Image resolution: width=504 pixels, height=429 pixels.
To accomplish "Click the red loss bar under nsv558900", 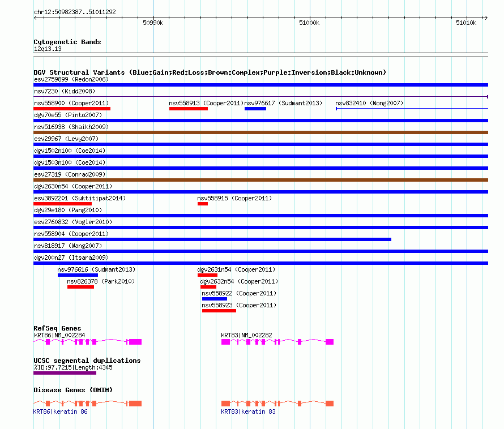I will [x=72, y=109].
